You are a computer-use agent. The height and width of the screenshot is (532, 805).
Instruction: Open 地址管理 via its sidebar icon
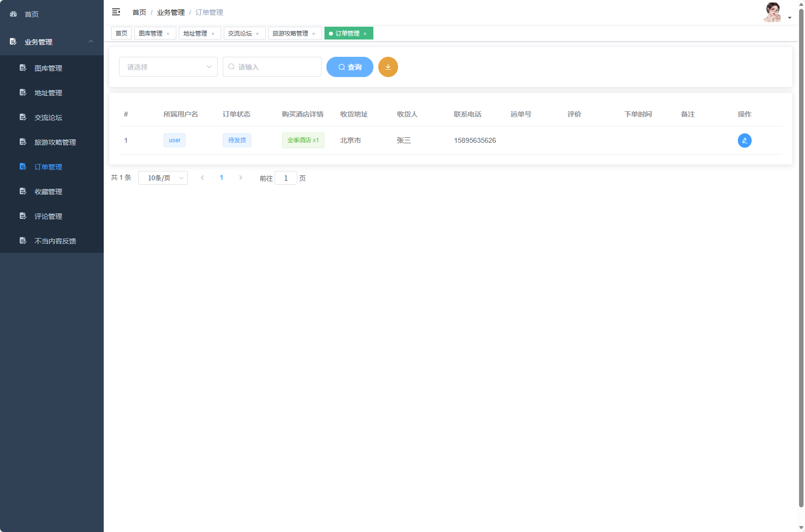point(23,92)
